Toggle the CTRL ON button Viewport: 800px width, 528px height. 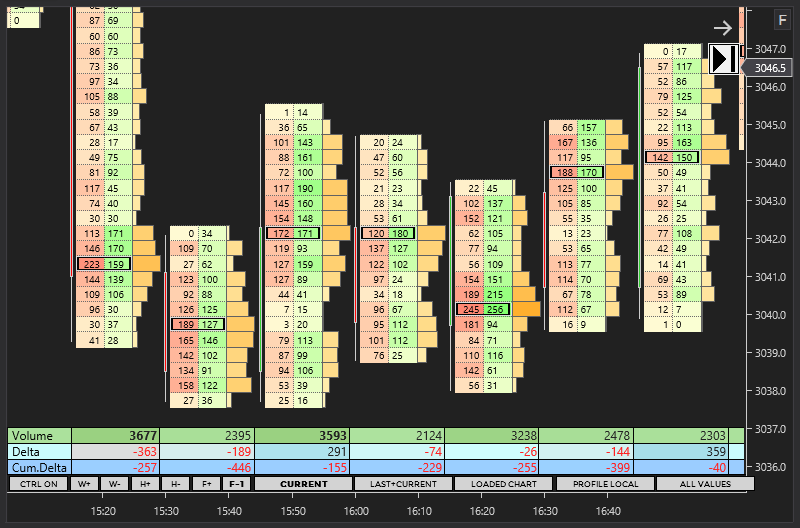(38, 484)
